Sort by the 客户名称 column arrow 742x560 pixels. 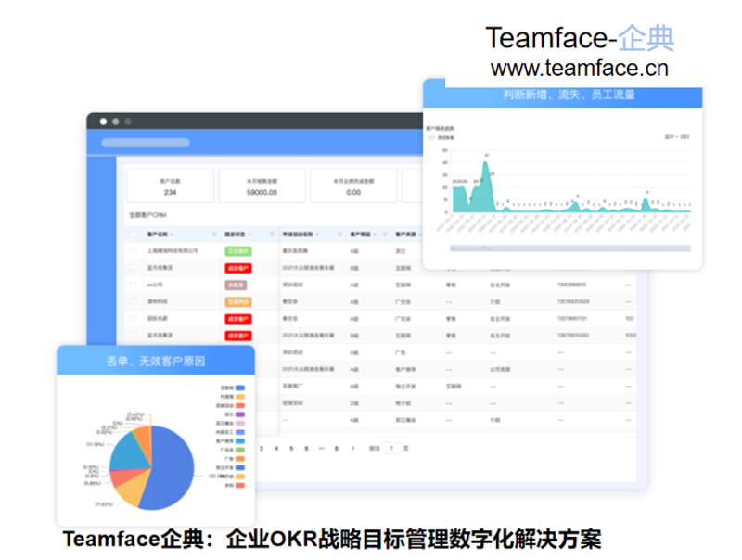[172, 235]
